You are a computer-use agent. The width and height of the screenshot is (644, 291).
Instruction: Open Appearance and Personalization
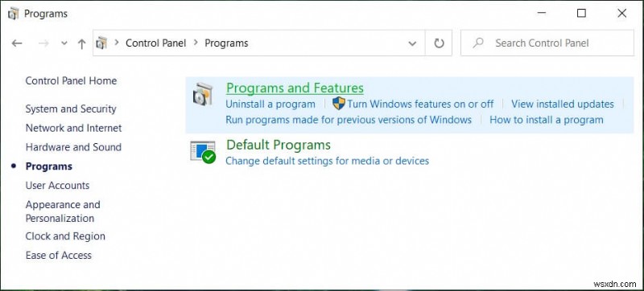(x=63, y=211)
